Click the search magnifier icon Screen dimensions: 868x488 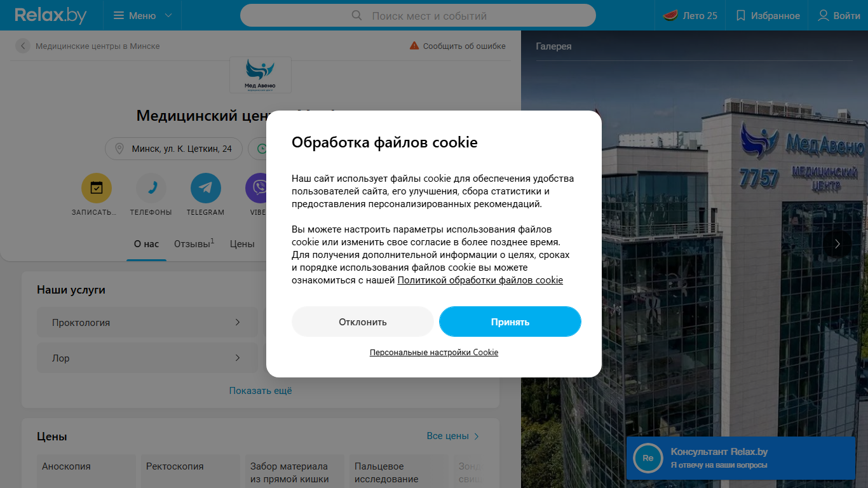point(356,15)
